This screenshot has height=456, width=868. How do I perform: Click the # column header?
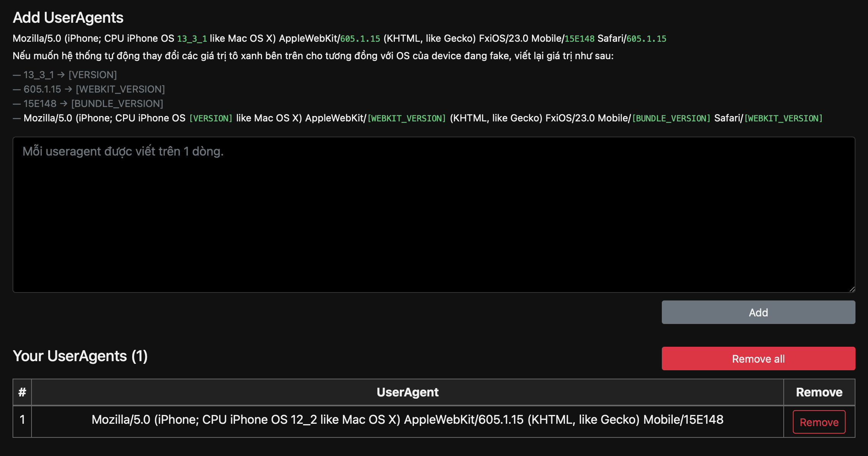pos(22,392)
